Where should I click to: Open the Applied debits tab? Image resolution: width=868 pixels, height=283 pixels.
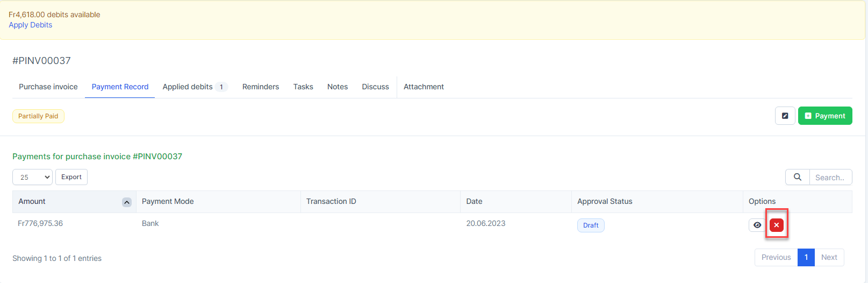(x=188, y=87)
